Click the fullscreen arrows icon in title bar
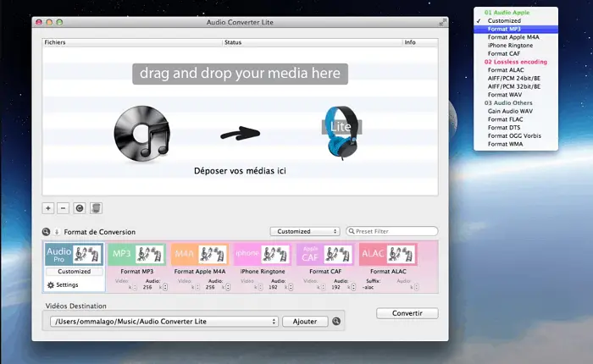Image resolution: width=593 pixels, height=364 pixels. (441, 22)
